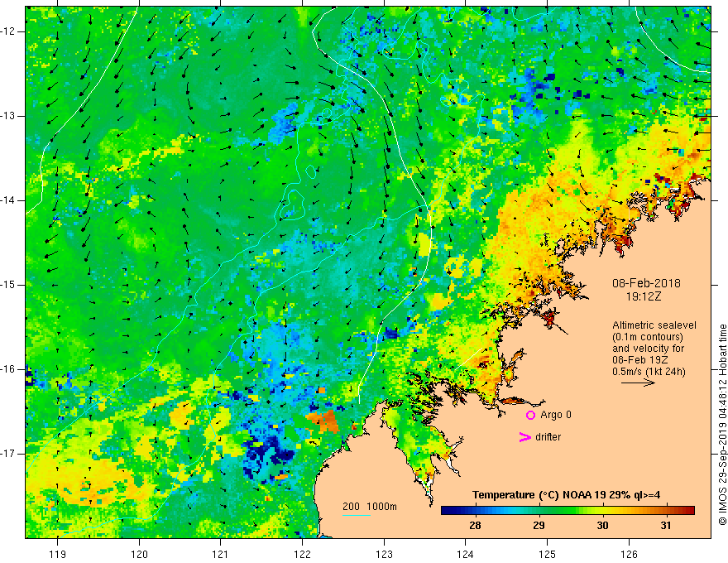Viewport: 728px width, 563px height.
Task: Click the longitude label 120
Action: coord(139,554)
